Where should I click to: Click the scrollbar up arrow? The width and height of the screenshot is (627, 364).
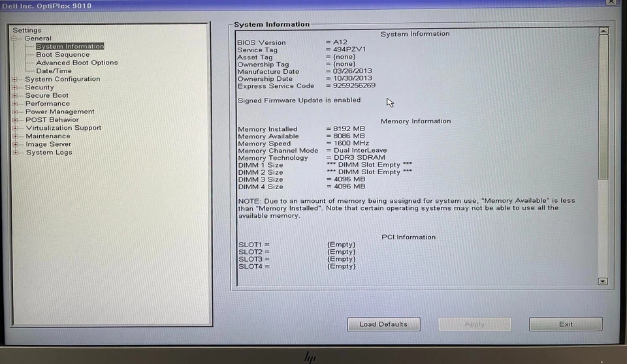[x=603, y=31]
